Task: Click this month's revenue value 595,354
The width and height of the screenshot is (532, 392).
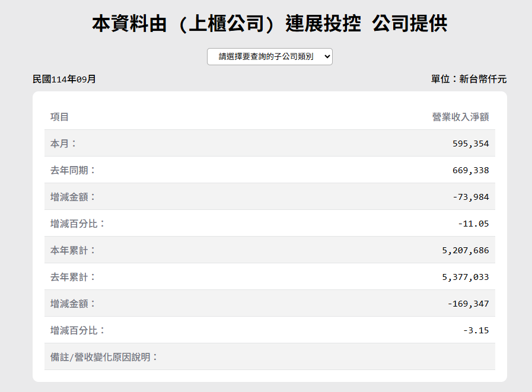Action: pyautogui.click(x=470, y=144)
